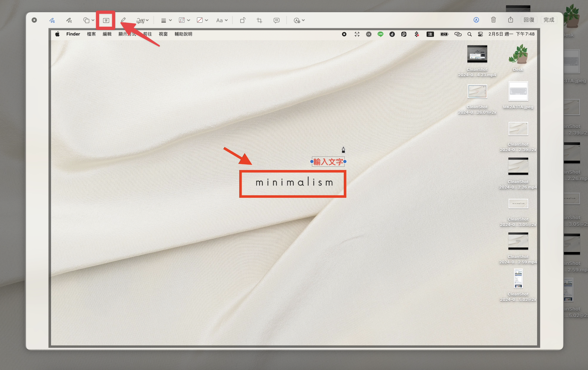The height and width of the screenshot is (370, 588).
Task: Click the 完成 done button
Action: [x=549, y=20]
